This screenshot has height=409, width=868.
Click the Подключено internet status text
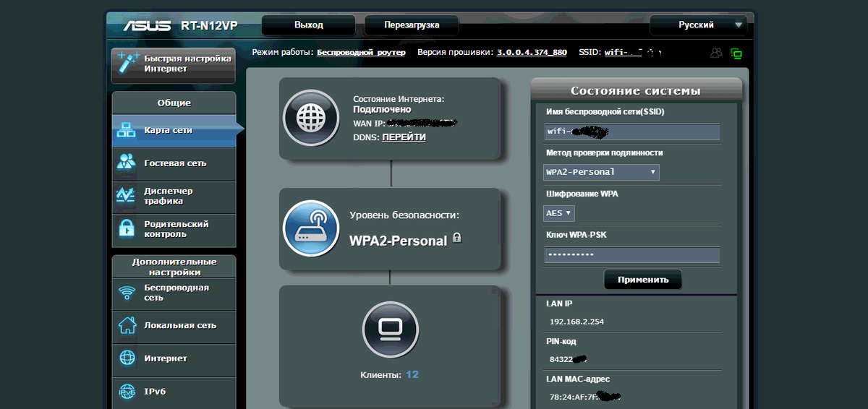click(x=382, y=109)
